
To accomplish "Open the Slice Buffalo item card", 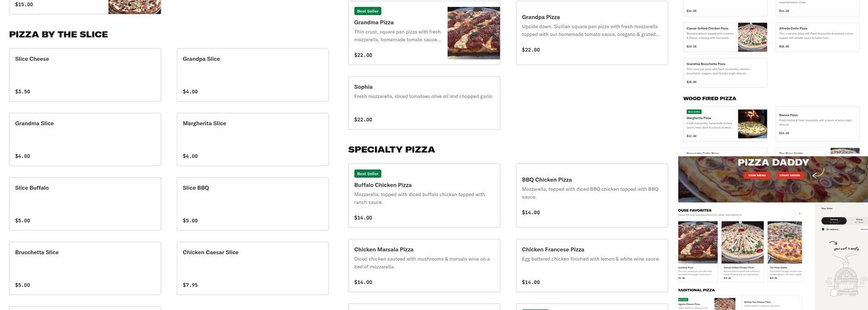I will [x=85, y=204].
